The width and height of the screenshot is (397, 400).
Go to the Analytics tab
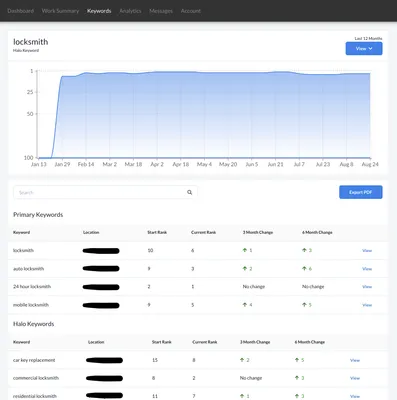130,11
